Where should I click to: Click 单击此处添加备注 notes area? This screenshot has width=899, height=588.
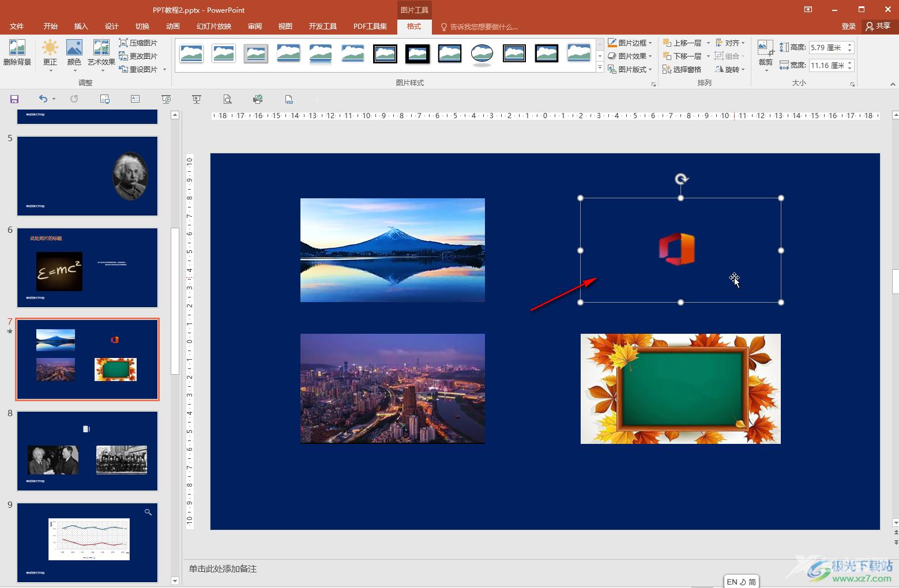(223, 569)
